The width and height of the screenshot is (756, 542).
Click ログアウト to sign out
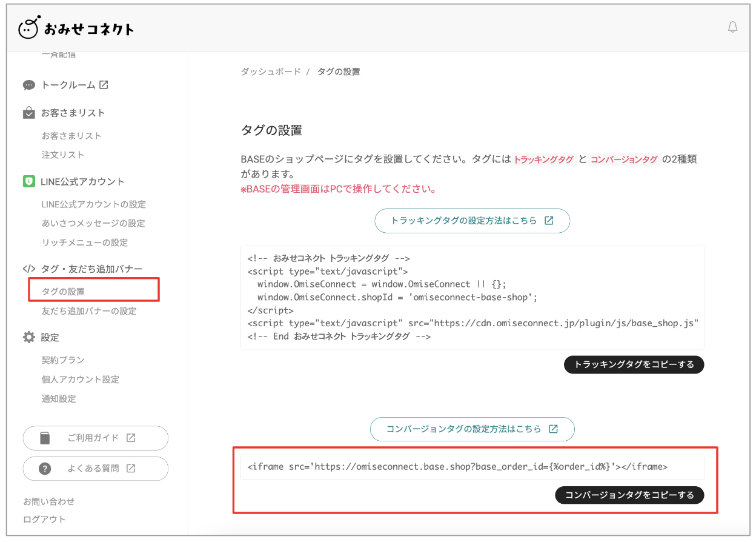44,519
